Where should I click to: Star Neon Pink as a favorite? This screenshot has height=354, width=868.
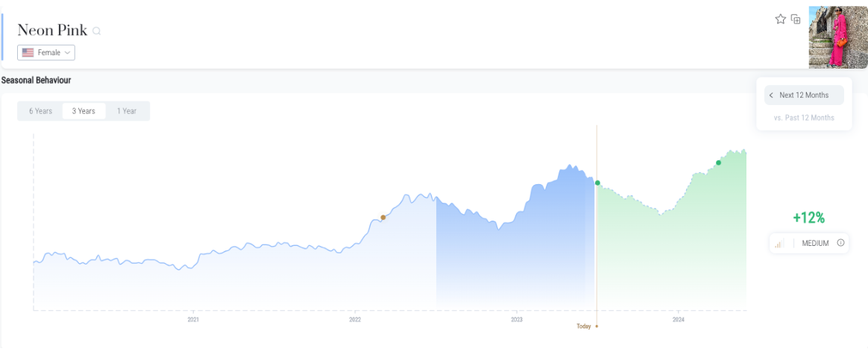[780, 19]
